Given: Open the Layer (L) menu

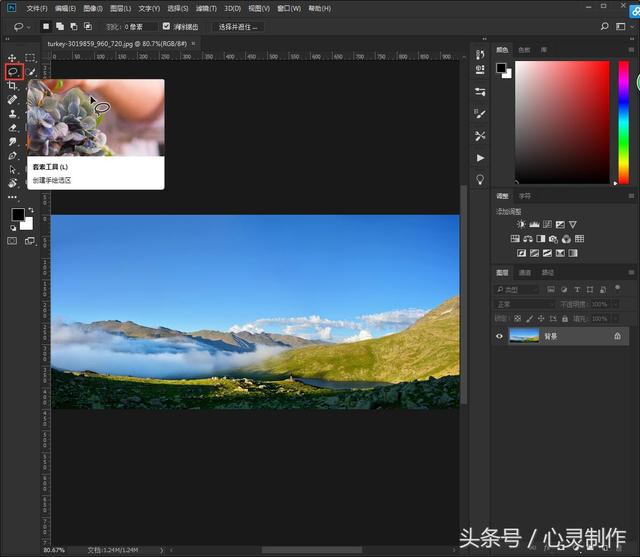Looking at the screenshot, I should 120,8.
